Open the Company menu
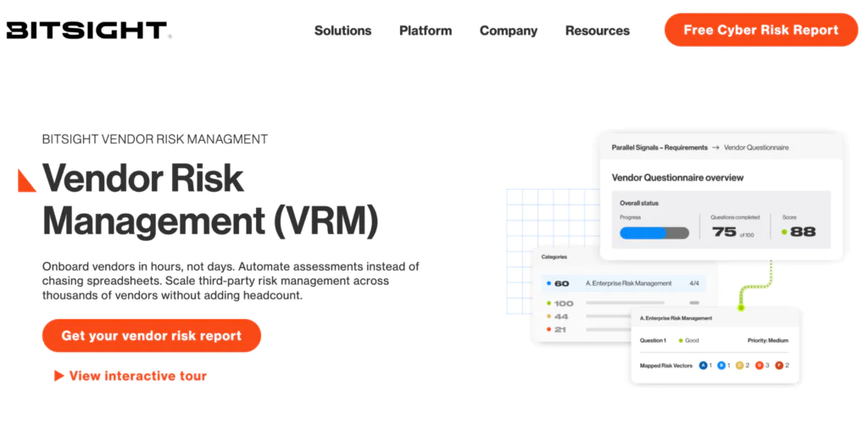 coord(509,31)
